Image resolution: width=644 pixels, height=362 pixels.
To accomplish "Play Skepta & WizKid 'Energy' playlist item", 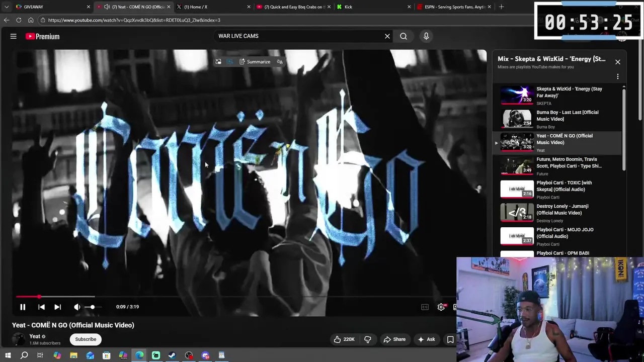I will click(557, 96).
